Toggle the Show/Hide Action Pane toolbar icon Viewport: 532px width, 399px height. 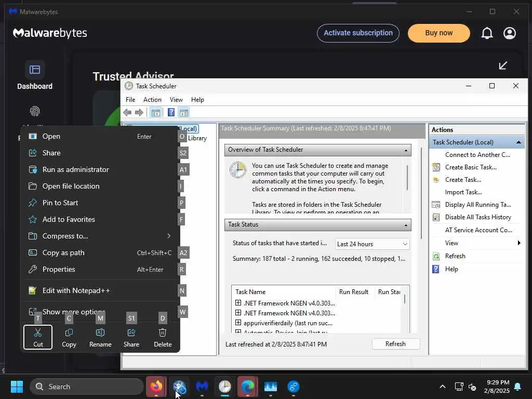[x=183, y=112]
